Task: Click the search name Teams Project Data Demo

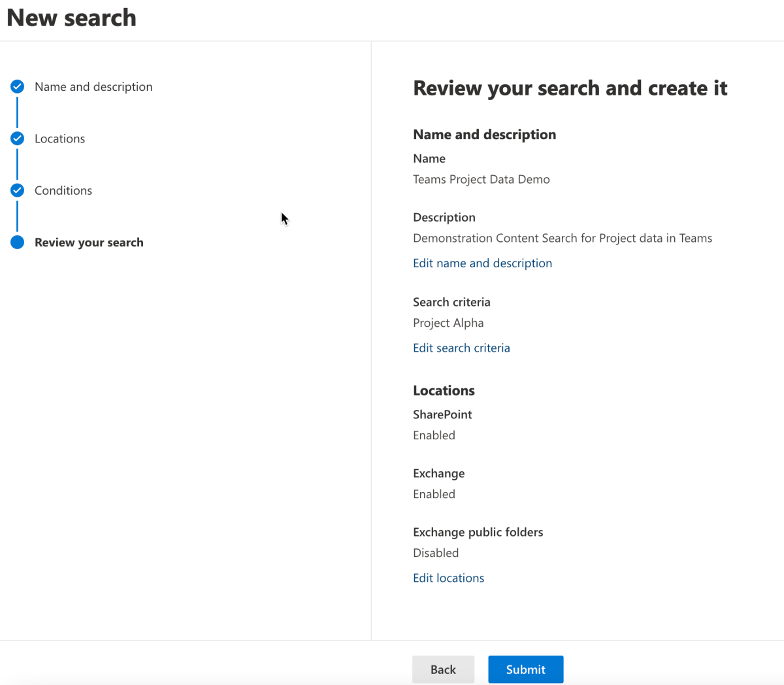Action: (x=481, y=179)
